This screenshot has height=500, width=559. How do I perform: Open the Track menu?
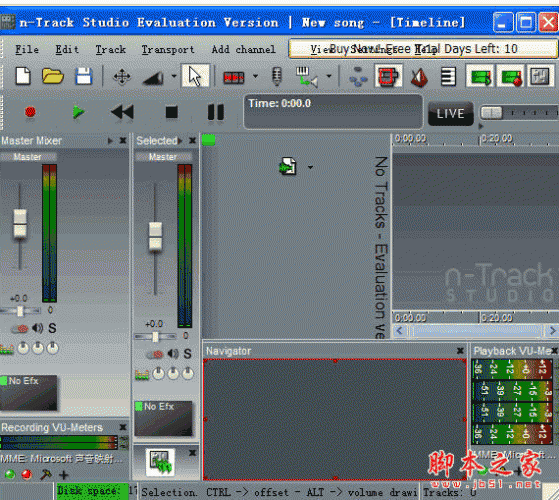pos(111,50)
